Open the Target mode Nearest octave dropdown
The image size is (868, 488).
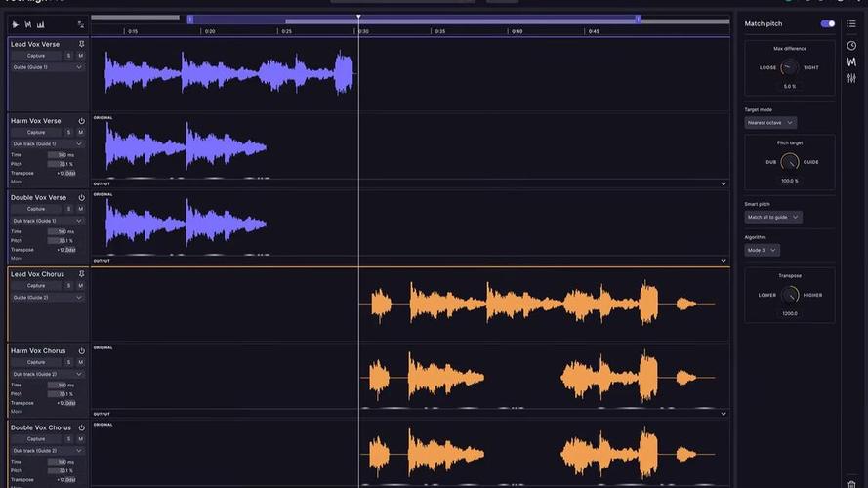(770, 123)
